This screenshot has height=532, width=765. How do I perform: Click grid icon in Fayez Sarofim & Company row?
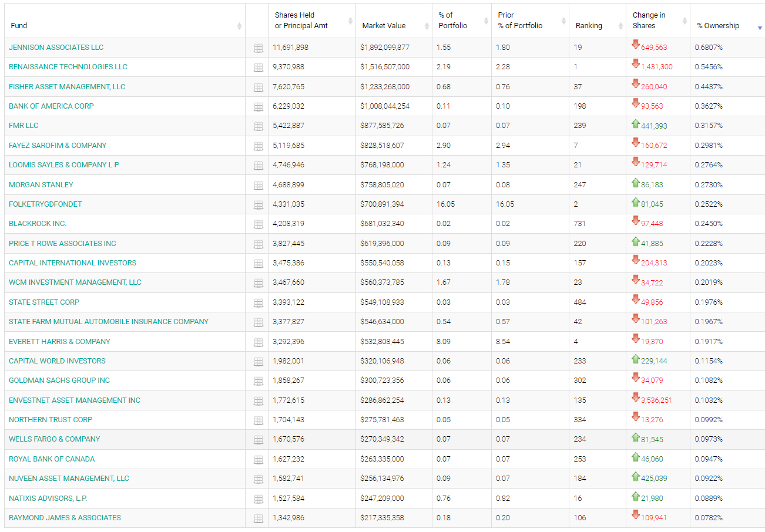(259, 146)
